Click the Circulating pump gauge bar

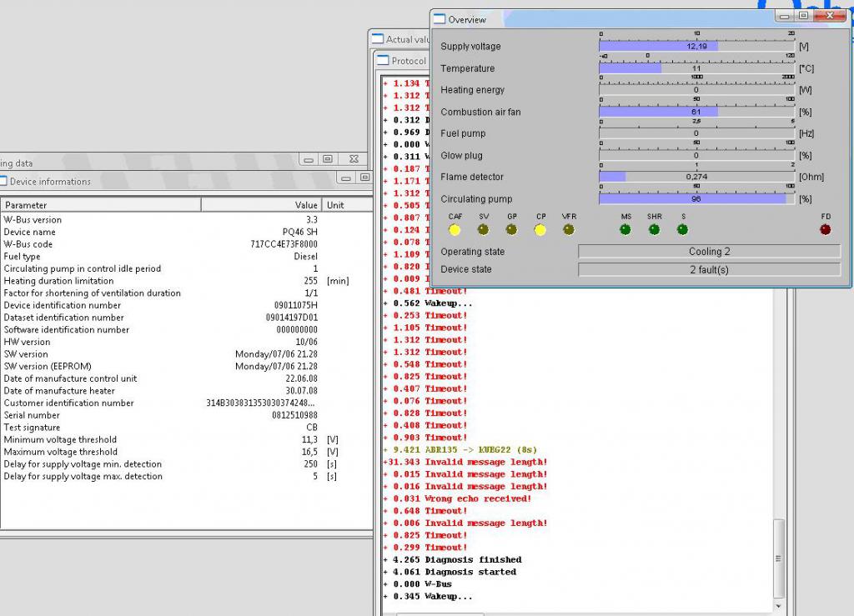point(696,198)
